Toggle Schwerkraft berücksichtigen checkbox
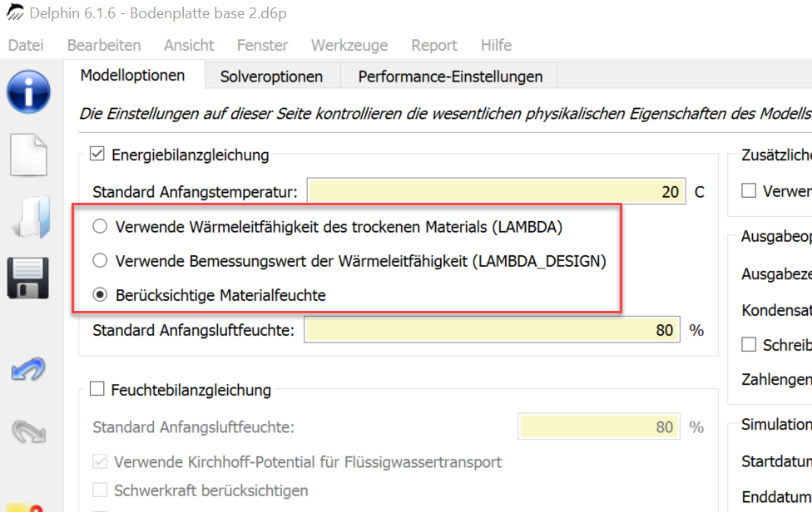 (100, 490)
